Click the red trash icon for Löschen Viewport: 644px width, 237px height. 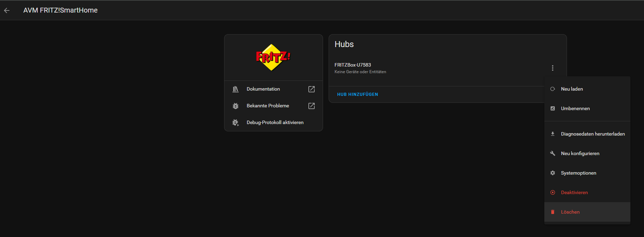click(553, 212)
